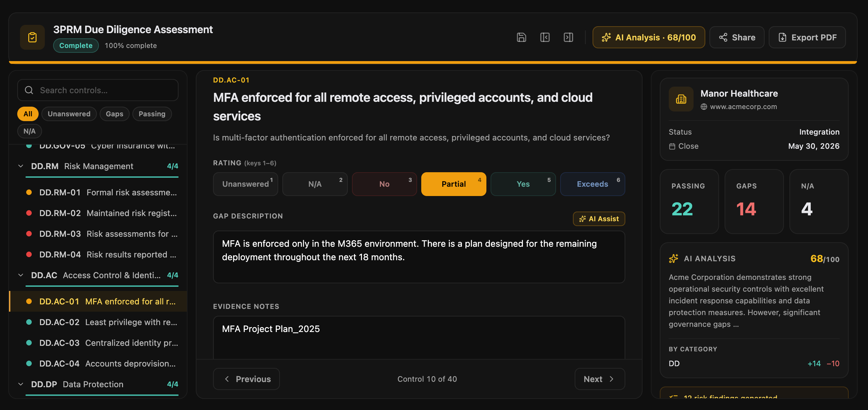The image size is (868, 410).
Task: Click the 'Integration' status value
Action: [x=819, y=132]
